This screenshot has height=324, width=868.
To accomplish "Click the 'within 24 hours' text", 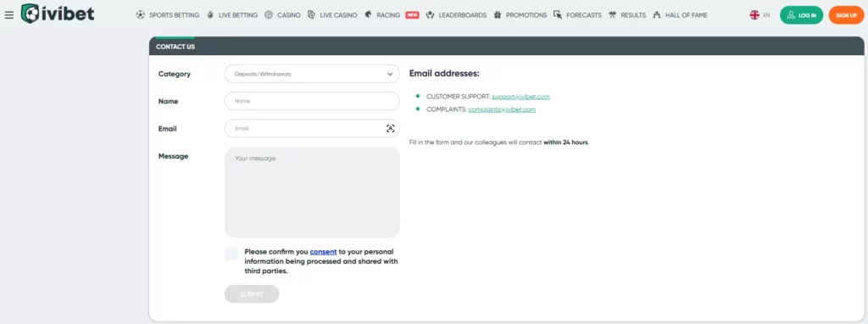I will [565, 142].
